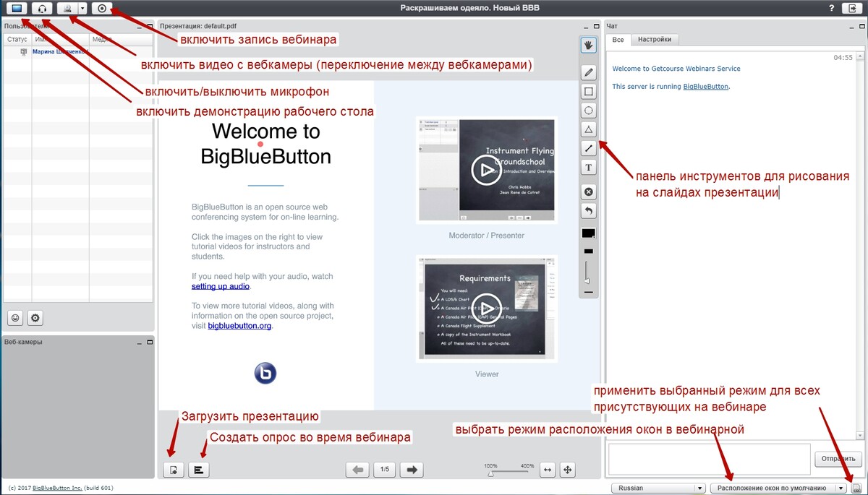Open the BigBlueButton link in chat
The height and width of the screenshot is (495, 868).
(706, 86)
